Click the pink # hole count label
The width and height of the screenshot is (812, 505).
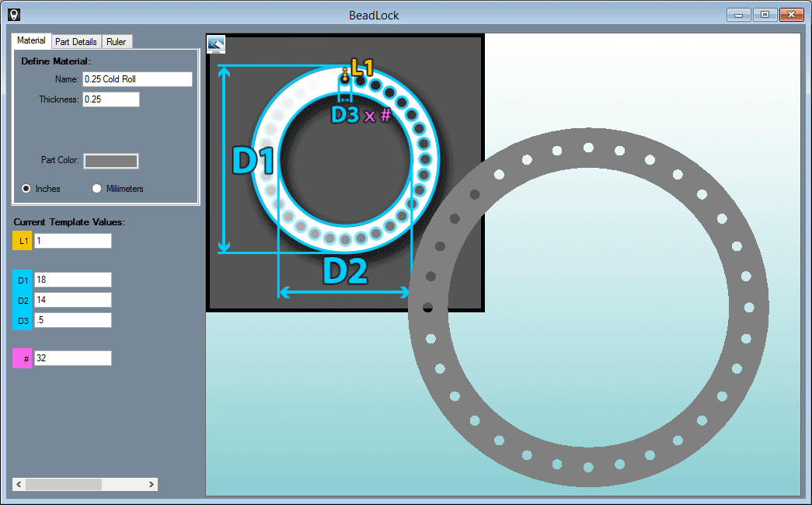point(23,358)
